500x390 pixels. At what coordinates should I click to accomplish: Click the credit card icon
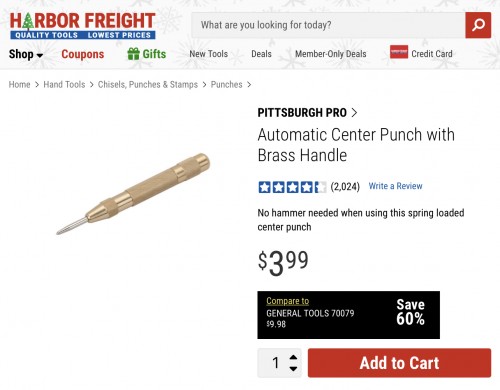(x=399, y=52)
